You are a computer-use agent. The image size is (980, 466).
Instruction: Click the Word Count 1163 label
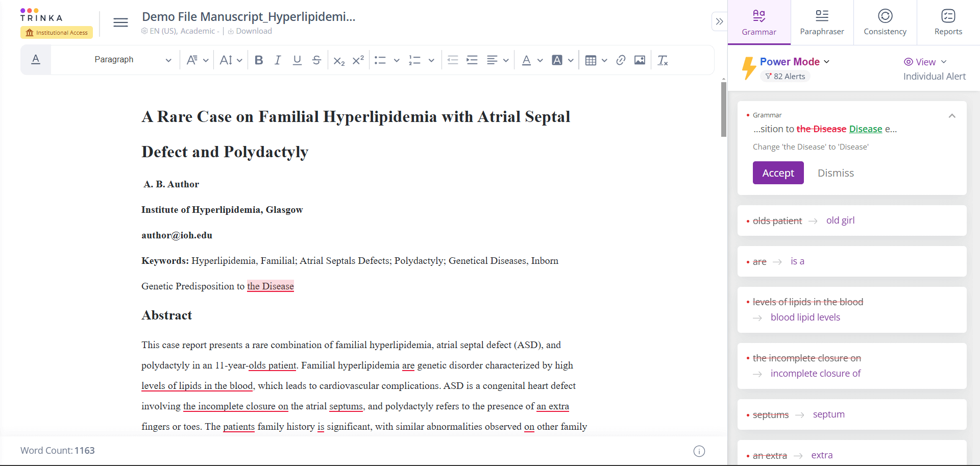(x=58, y=451)
